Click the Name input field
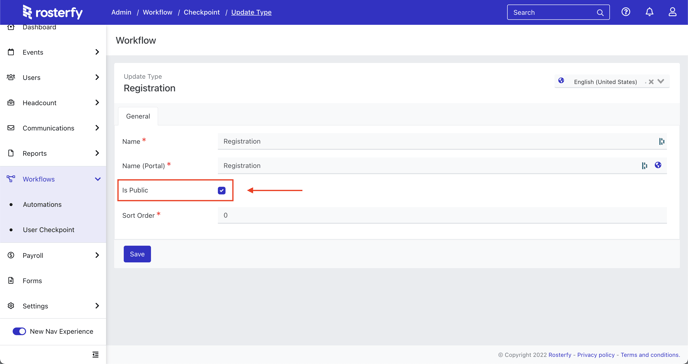 tap(442, 141)
